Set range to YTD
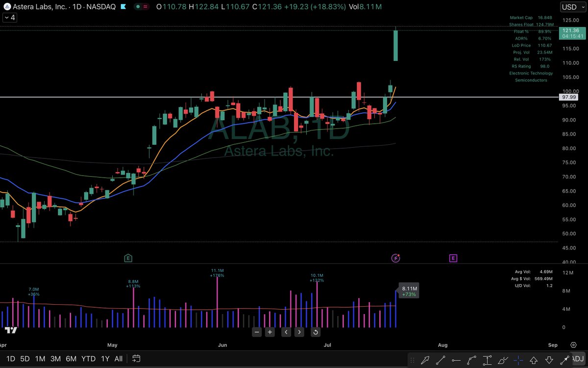This screenshot has height=368, width=588. click(x=88, y=359)
